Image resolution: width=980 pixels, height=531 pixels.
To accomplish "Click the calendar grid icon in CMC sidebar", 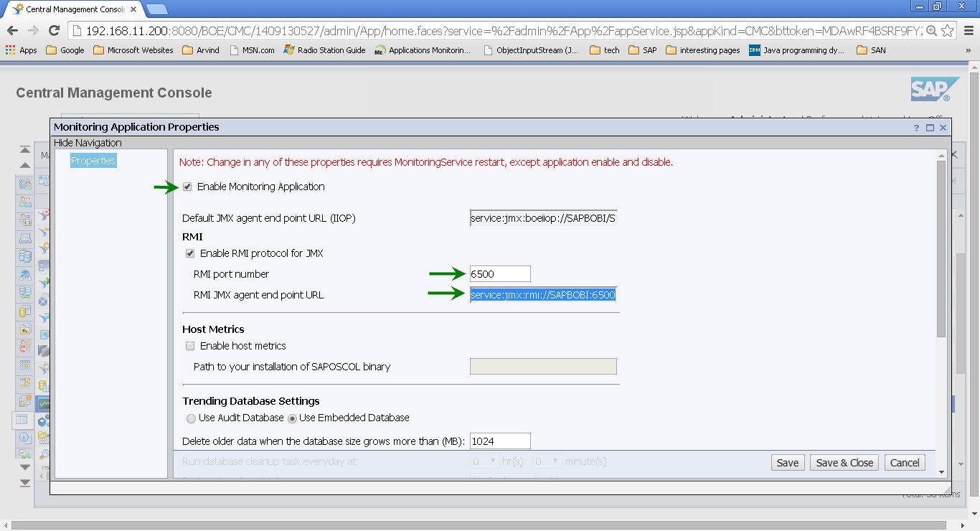I will [x=24, y=365].
